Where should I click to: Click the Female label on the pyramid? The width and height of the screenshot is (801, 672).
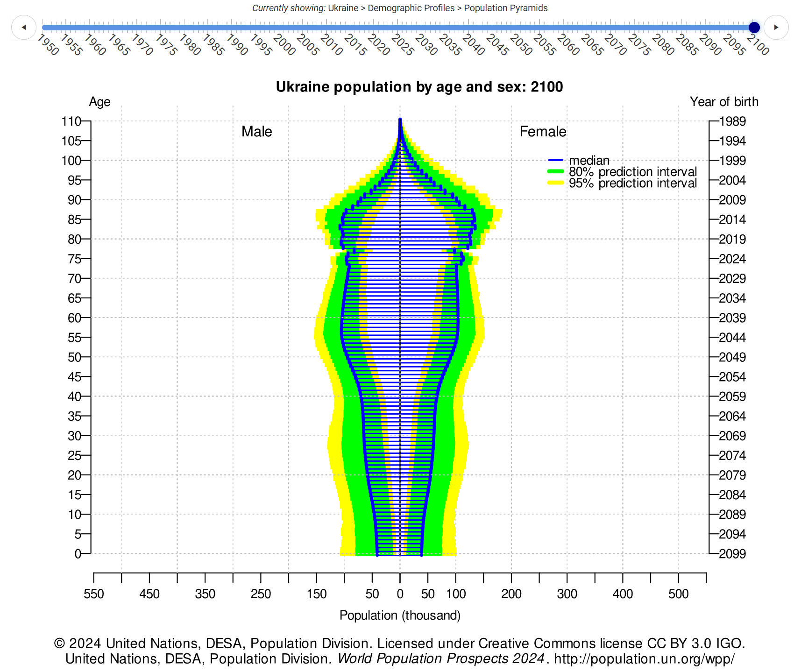click(x=543, y=132)
